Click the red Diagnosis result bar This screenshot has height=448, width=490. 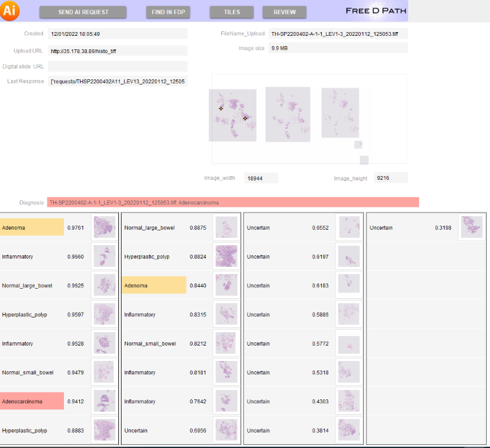[233, 202]
